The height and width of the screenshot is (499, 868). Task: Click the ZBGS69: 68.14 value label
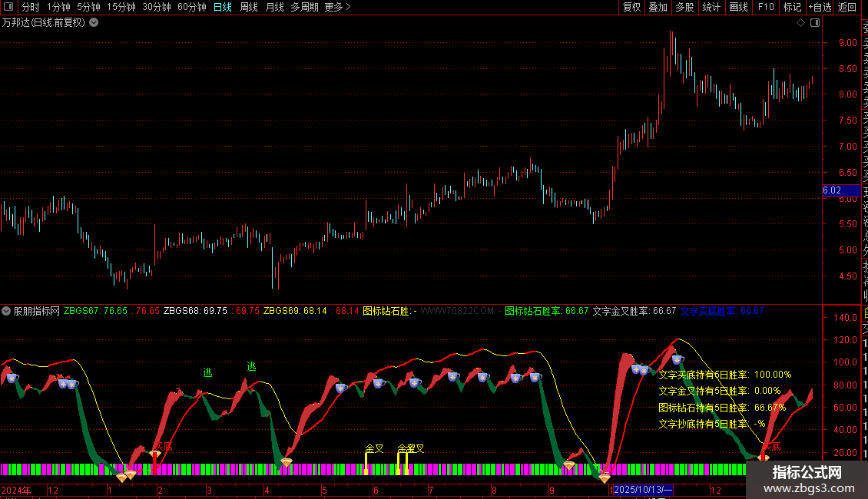(295, 311)
